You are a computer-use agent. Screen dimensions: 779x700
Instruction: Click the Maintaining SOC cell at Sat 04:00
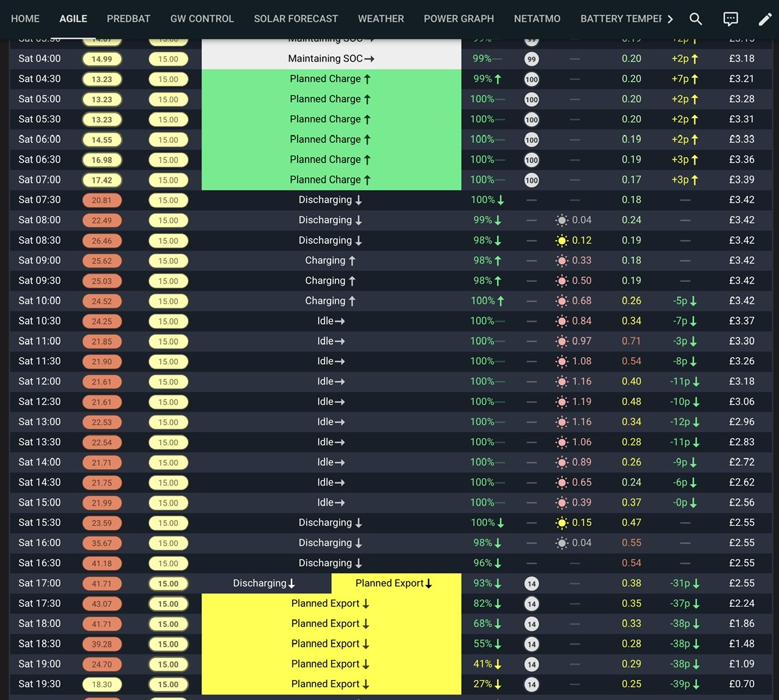point(331,59)
